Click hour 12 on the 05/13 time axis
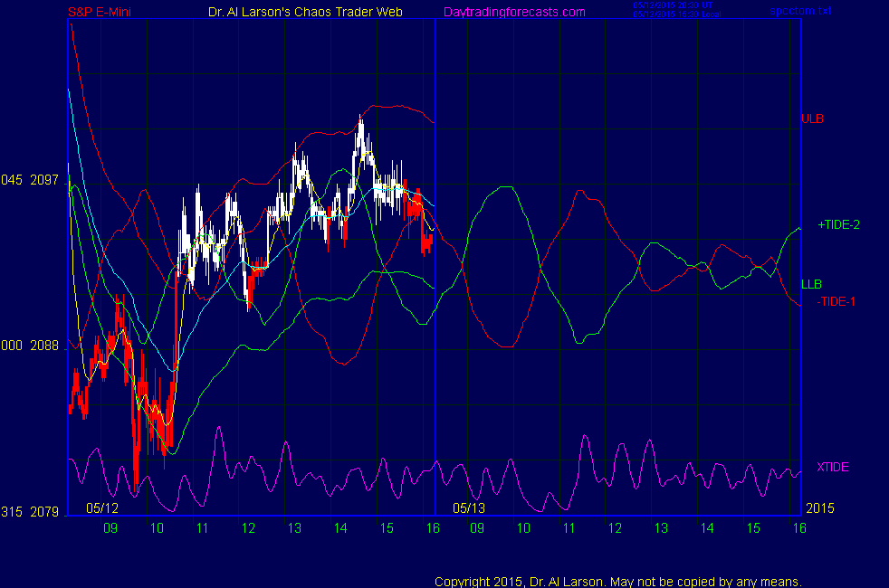The height and width of the screenshot is (588, 889). (616, 528)
